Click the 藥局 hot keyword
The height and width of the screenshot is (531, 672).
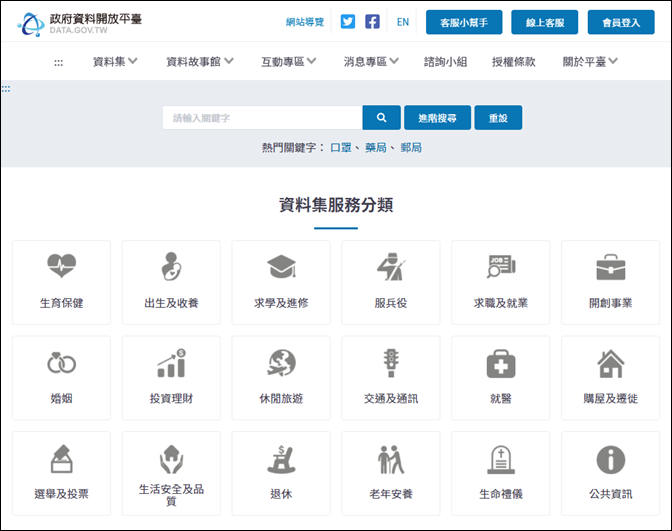click(375, 148)
